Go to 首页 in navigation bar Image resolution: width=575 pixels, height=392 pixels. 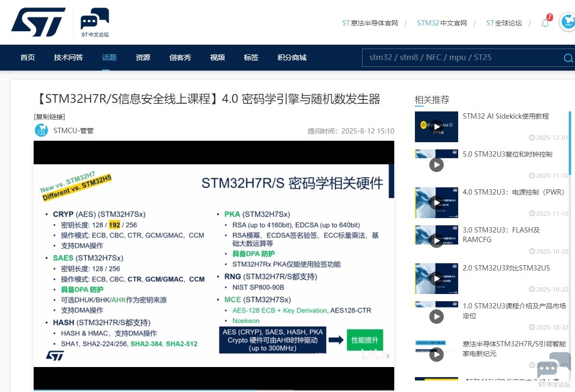click(27, 58)
